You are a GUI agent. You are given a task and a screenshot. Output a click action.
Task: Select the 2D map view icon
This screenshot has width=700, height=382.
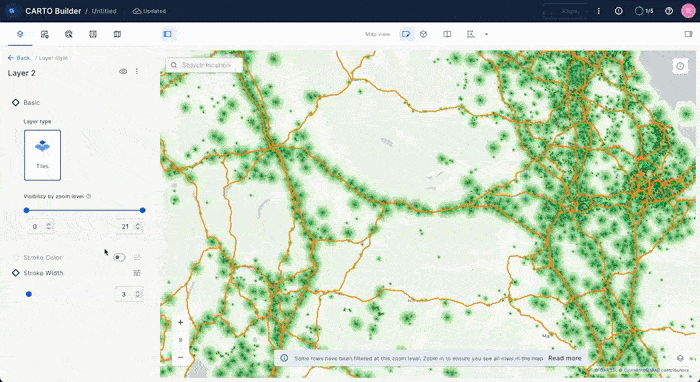click(406, 34)
